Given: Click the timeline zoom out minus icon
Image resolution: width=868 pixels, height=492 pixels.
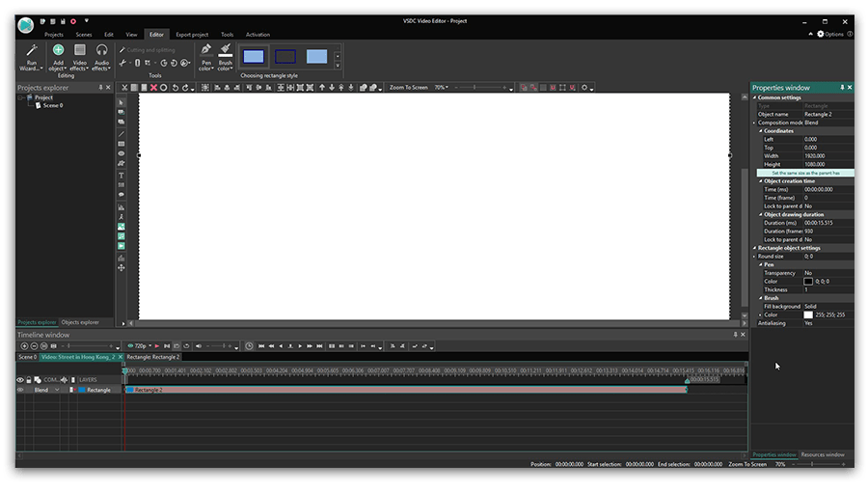Looking at the screenshot, I should [34, 346].
